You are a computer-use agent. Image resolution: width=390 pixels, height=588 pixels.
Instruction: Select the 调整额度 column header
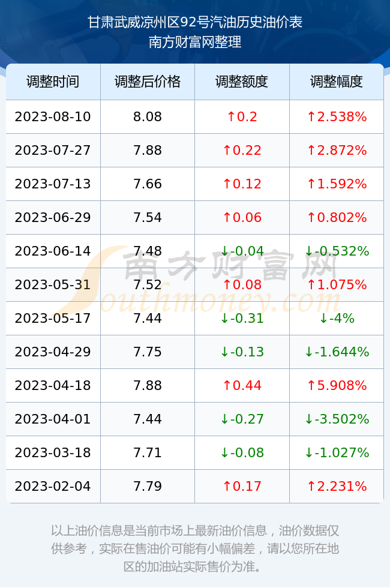point(242,82)
